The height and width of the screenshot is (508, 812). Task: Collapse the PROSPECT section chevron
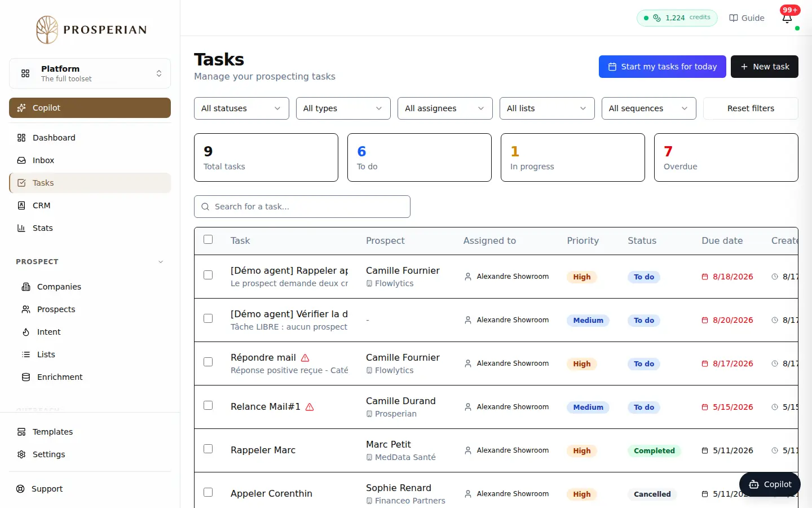(x=161, y=262)
